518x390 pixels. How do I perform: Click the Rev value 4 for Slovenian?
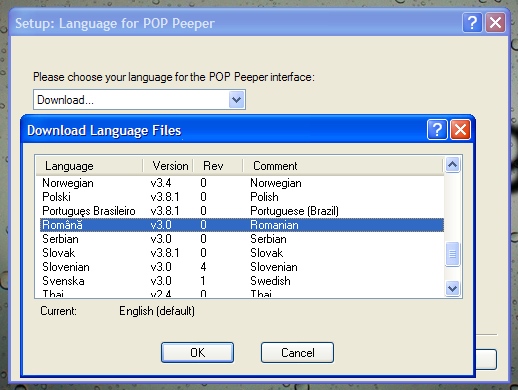point(203,267)
